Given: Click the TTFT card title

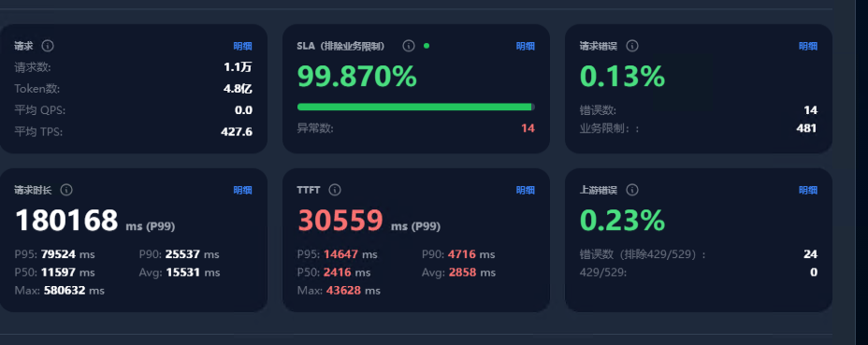Looking at the screenshot, I should point(309,191).
